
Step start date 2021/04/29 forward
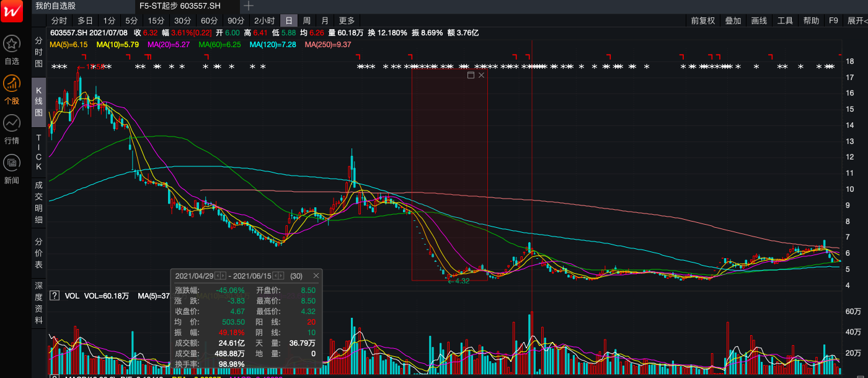pos(223,276)
